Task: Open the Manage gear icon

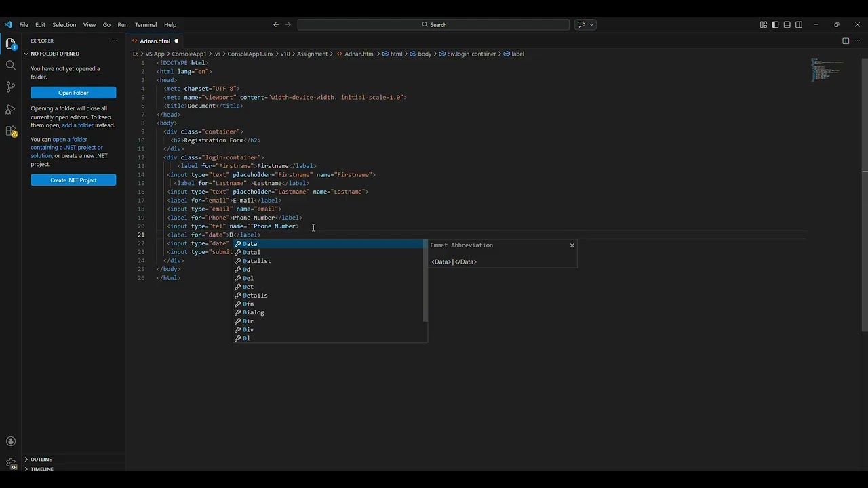Action: 11,464
